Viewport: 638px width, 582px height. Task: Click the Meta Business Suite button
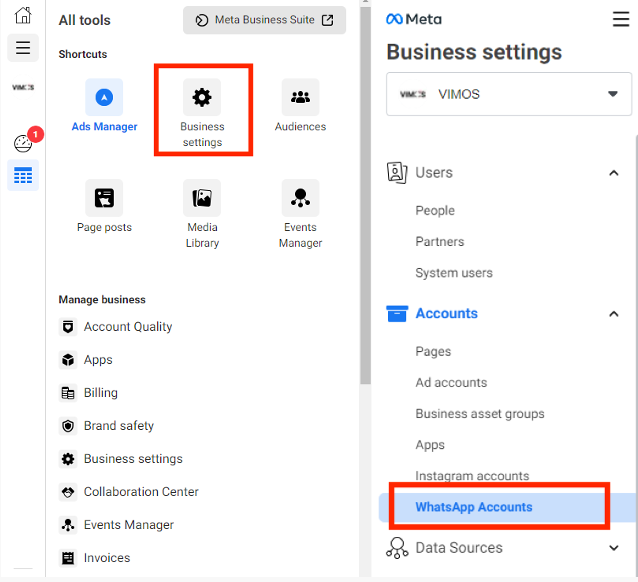[x=264, y=20]
